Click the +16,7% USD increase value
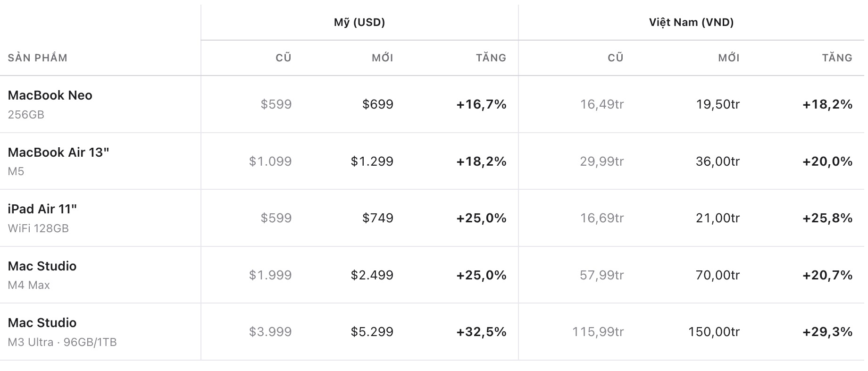This screenshot has height=371, width=868. (481, 104)
